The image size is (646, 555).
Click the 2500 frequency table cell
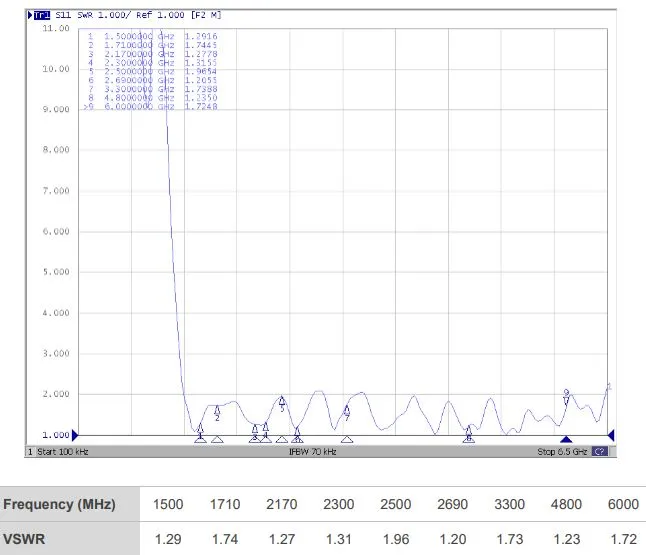click(396, 504)
